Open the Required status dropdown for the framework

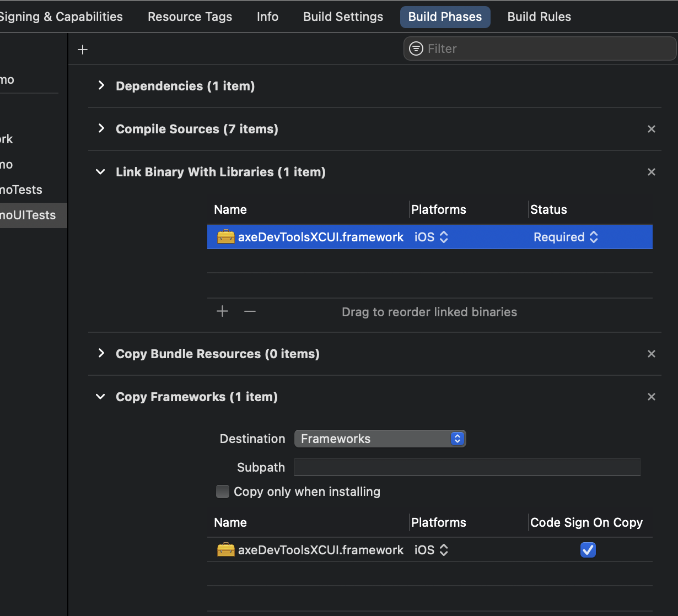coord(566,236)
